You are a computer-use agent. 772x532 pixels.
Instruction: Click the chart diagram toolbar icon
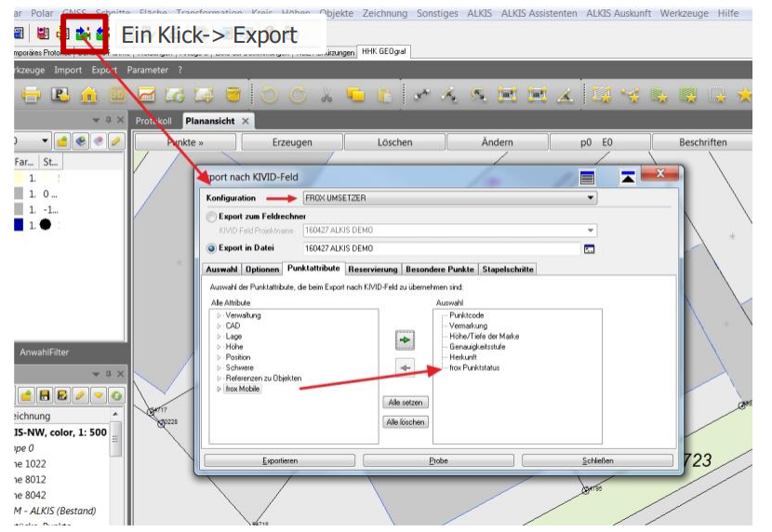[x=147, y=94]
